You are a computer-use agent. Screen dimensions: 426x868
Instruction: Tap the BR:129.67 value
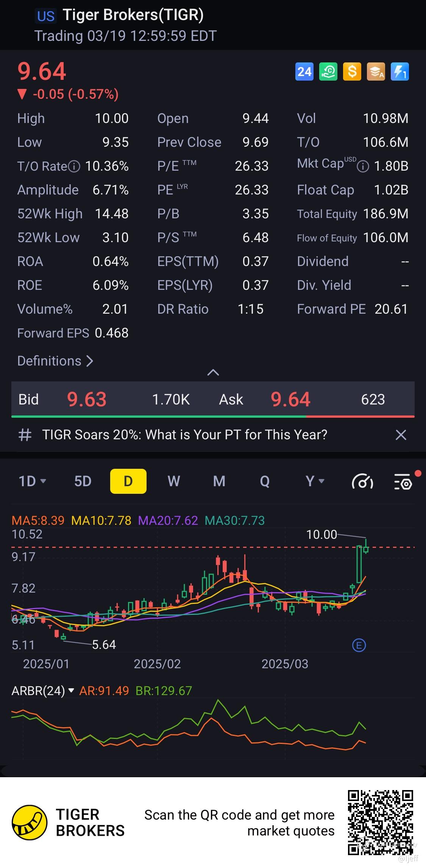[164, 691]
